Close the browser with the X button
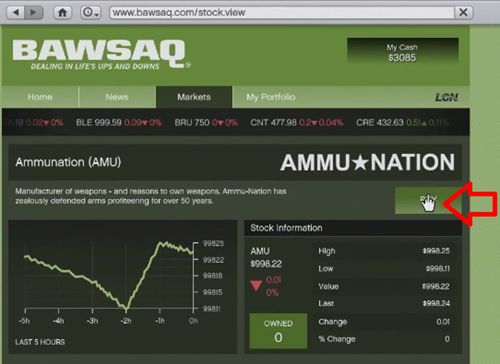The image size is (500, 364). pyautogui.click(x=463, y=13)
